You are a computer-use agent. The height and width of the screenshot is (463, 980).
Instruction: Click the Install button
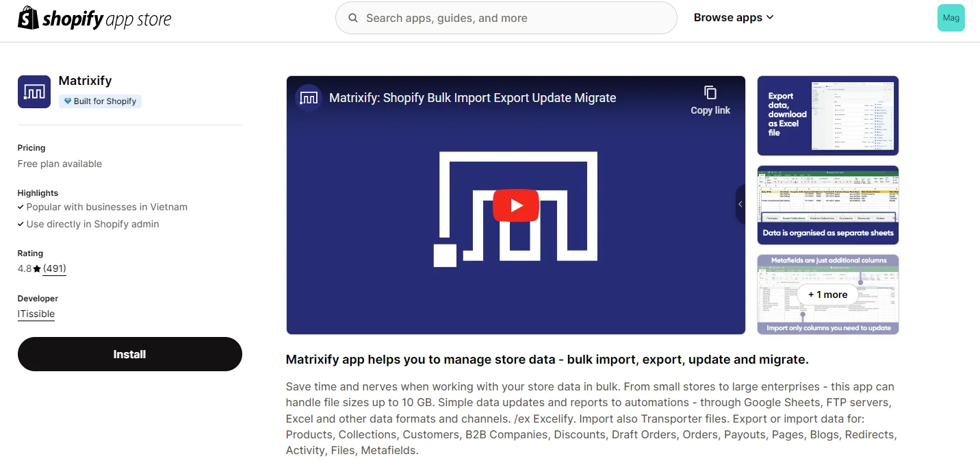130,354
